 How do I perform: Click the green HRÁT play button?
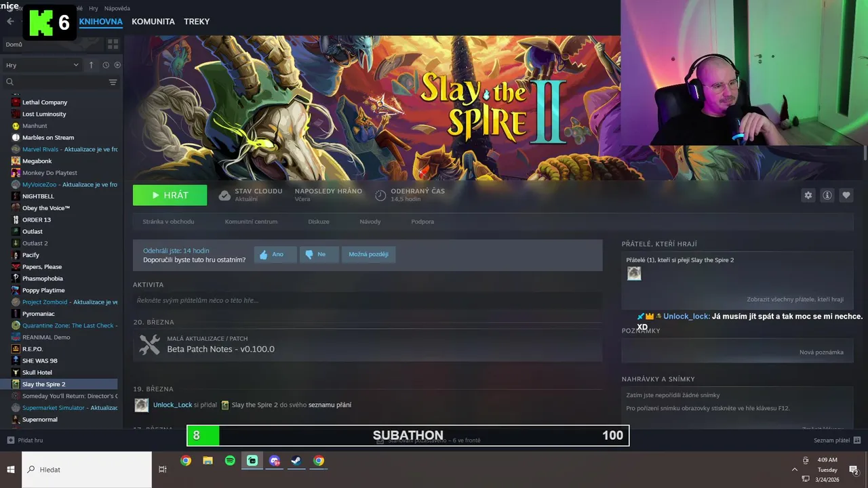tap(170, 195)
